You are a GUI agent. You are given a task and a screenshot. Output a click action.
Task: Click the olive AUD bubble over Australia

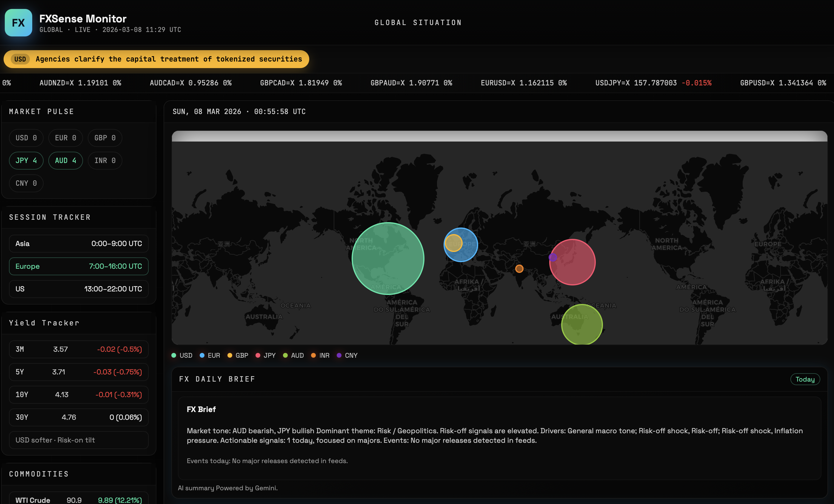[x=581, y=324]
